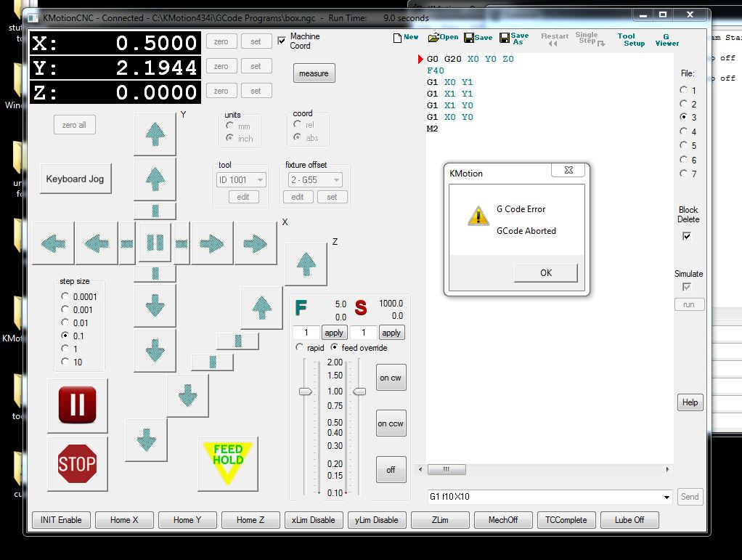Viewport: 742px width, 560px height.
Task: Create a new G-code file with New
Action: [406, 37]
